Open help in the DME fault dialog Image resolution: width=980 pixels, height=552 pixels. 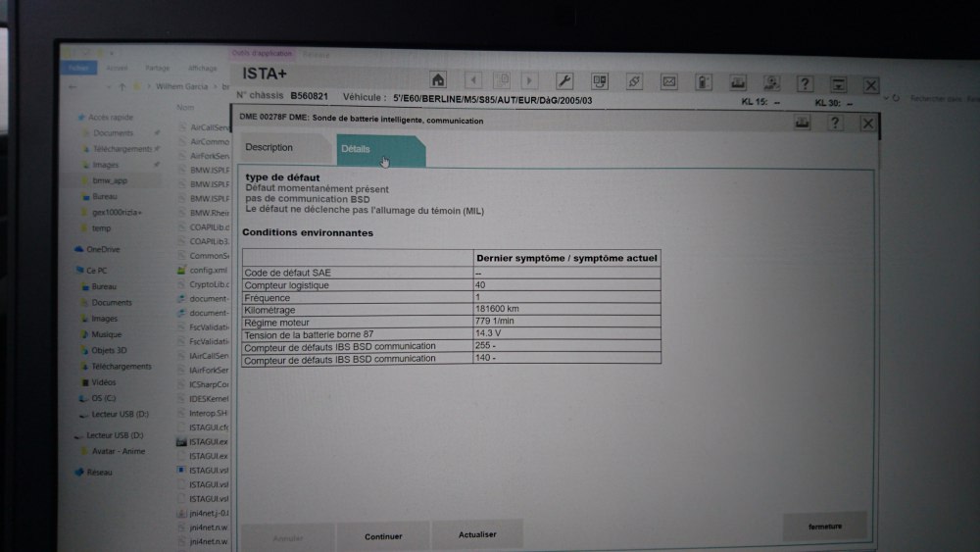(x=835, y=124)
